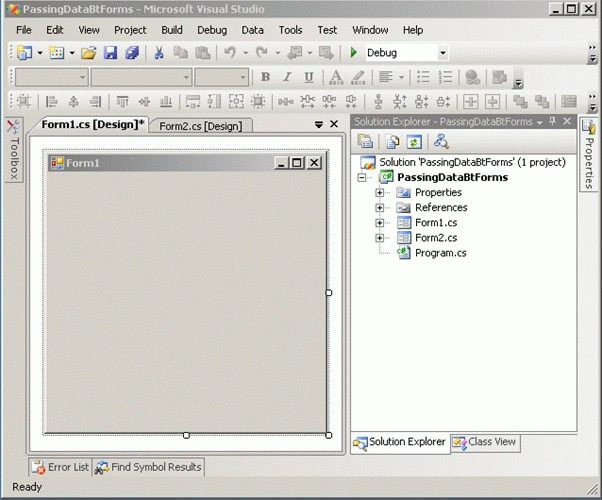Click the numbered list icon
Screen dimensions: 602x500
click(445, 77)
